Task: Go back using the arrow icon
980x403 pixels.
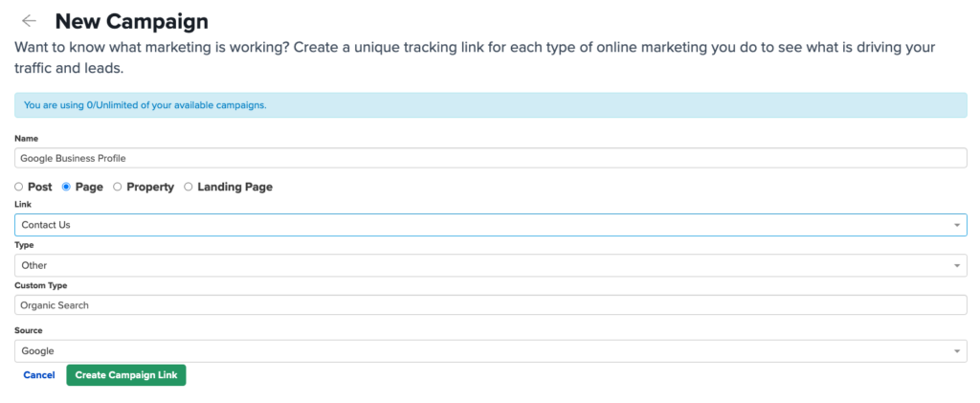Action: coord(29,21)
